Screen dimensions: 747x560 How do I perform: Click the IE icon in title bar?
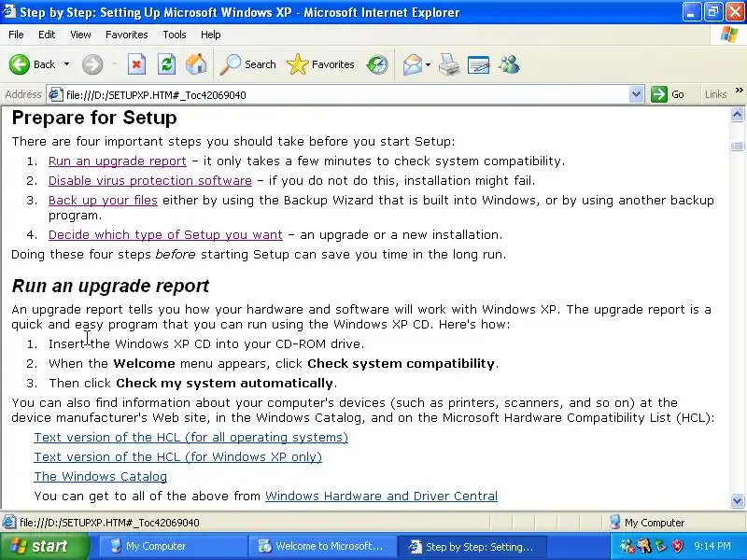9,11
